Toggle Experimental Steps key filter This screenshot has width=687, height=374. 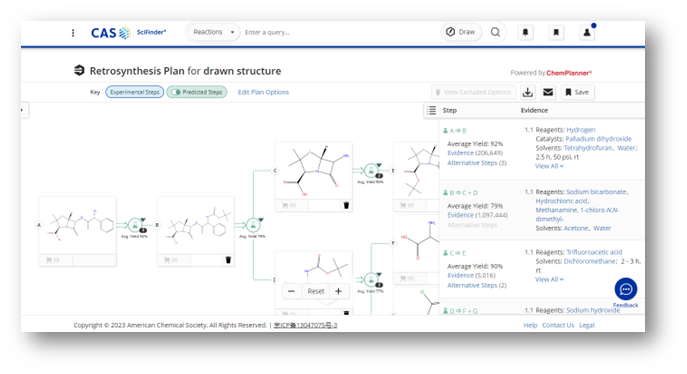click(x=135, y=92)
